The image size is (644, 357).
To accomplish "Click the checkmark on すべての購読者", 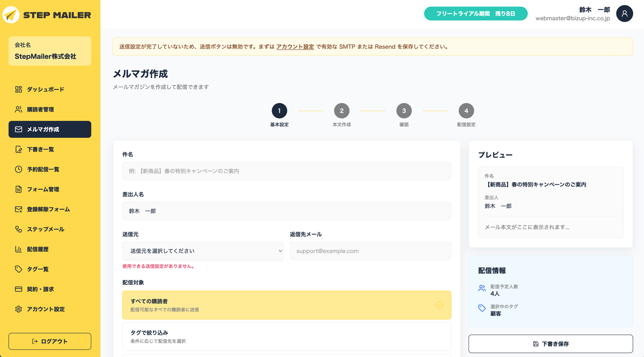I will [x=439, y=305].
